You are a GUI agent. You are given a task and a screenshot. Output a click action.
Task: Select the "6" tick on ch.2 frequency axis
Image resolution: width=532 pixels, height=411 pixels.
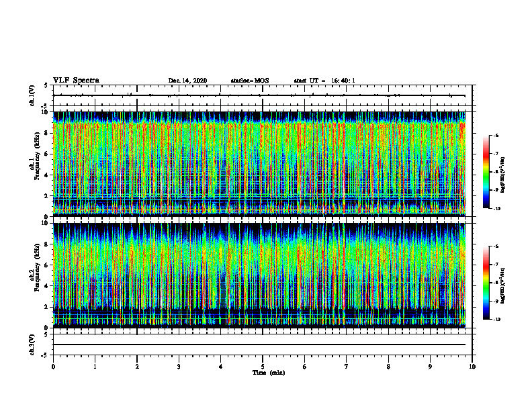coord(47,265)
